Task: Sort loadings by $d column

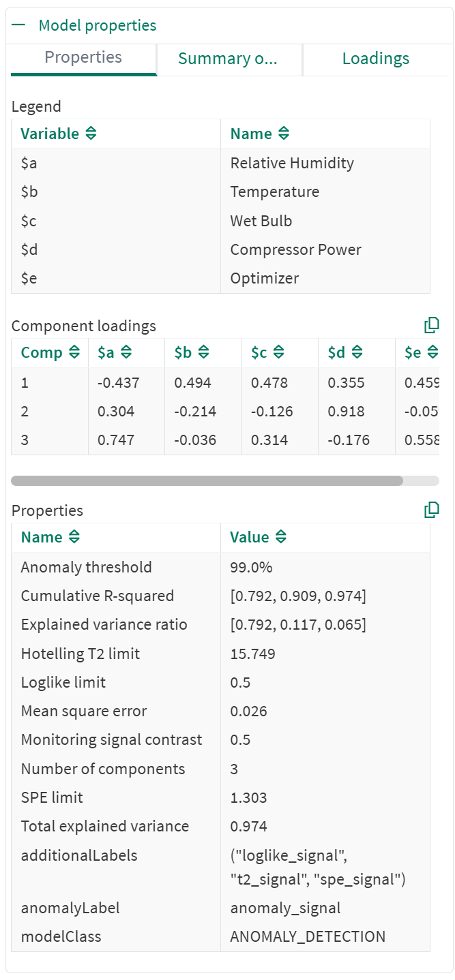Action: point(355,353)
